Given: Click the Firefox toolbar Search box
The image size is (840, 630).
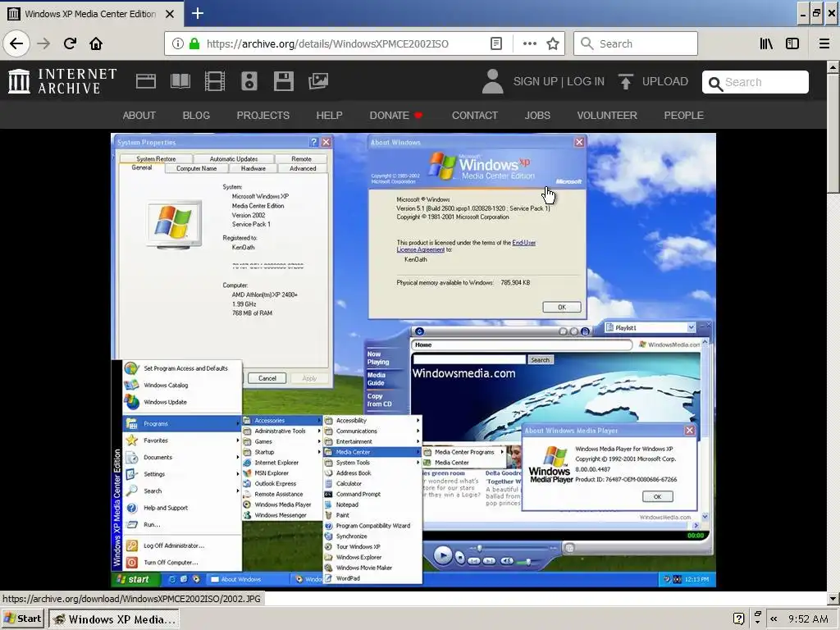Looking at the screenshot, I should [x=636, y=43].
